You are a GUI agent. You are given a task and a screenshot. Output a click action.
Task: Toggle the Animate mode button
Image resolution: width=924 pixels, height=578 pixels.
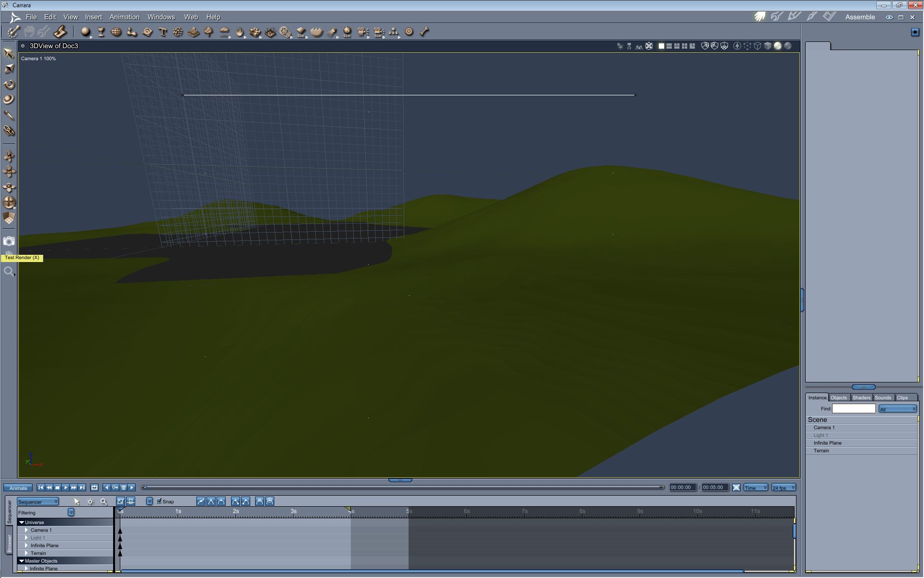point(18,488)
